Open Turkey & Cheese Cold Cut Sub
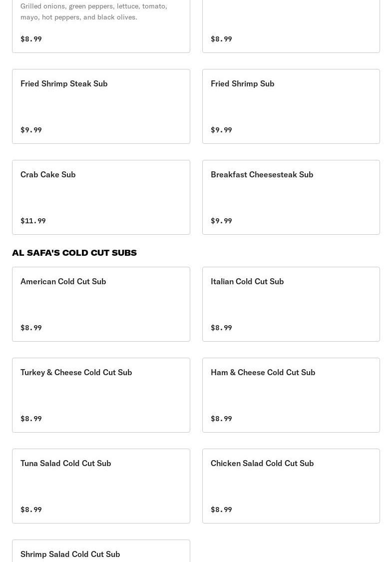 click(x=101, y=395)
